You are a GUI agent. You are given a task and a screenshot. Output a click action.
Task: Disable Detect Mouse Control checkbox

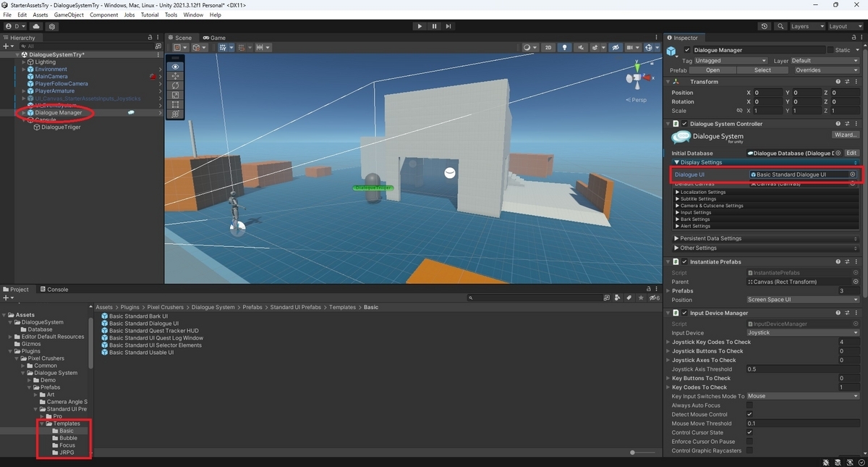point(749,414)
